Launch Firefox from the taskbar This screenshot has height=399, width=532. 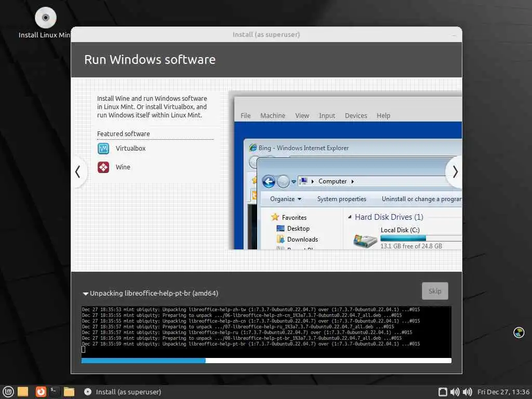tap(41, 392)
